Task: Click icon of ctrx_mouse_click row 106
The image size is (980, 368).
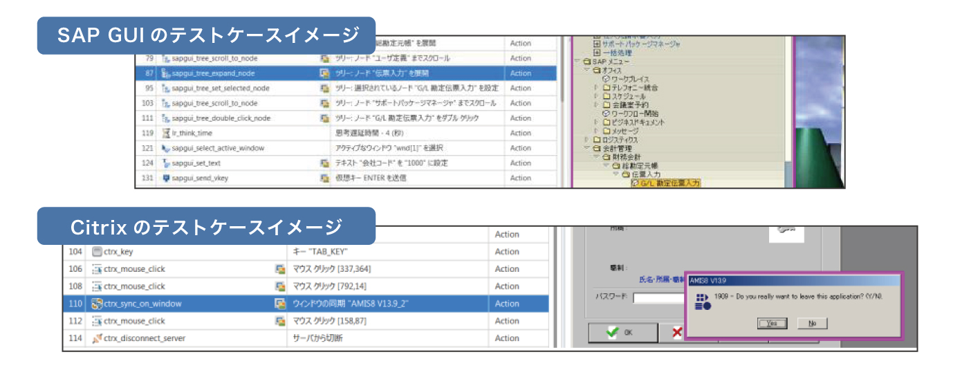Action: pos(97,269)
